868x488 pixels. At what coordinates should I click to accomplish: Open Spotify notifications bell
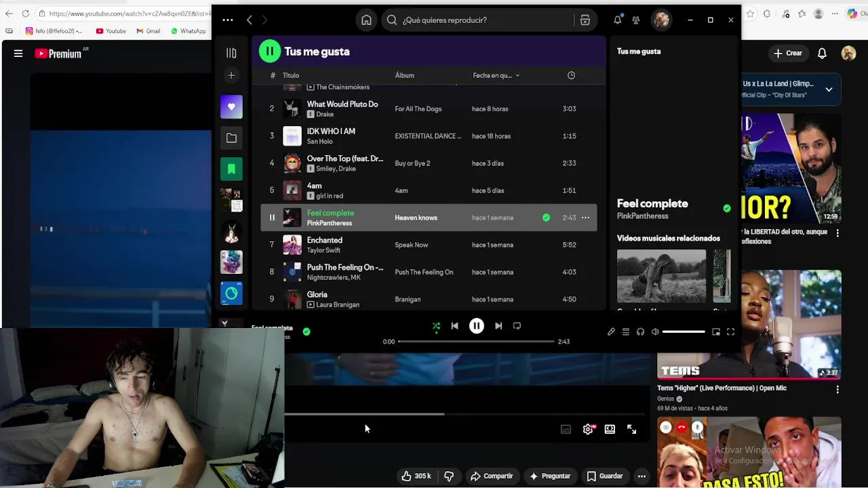(x=617, y=20)
